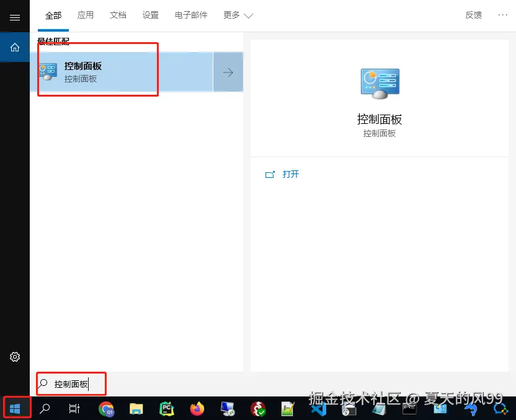This screenshot has width=516, height=420.
Task: Open Task View from the taskbar
Action: coord(74,409)
